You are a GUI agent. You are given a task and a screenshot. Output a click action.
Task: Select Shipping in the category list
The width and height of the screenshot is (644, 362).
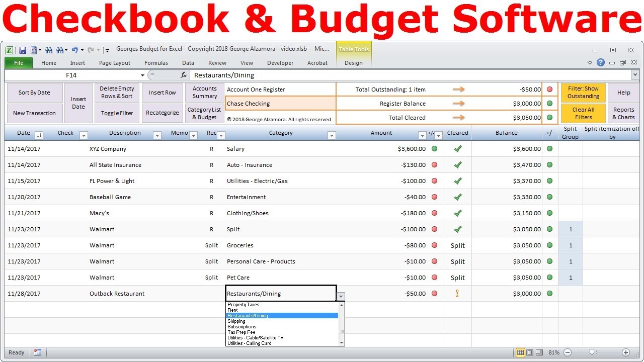coord(282,321)
